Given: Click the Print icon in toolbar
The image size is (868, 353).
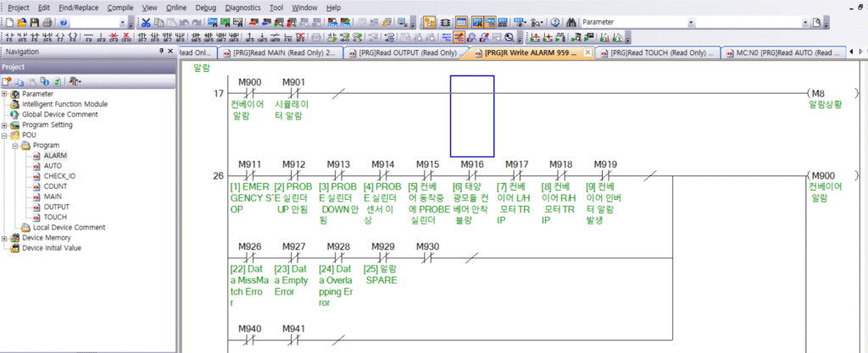Looking at the screenshot, I should click(x=47, y=22).
